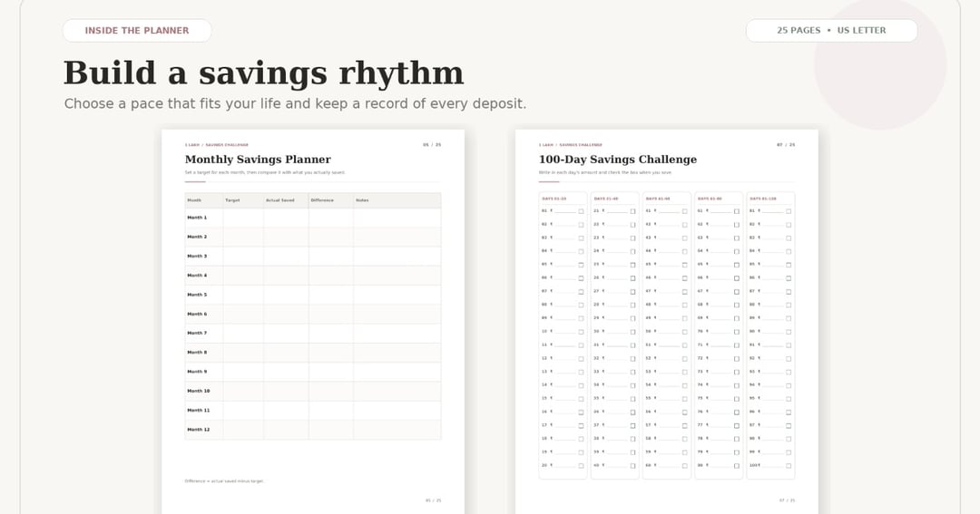Click the 'Monthly Savings Planner' page title
Screen dimensions: 980x514
click(258, 160)
